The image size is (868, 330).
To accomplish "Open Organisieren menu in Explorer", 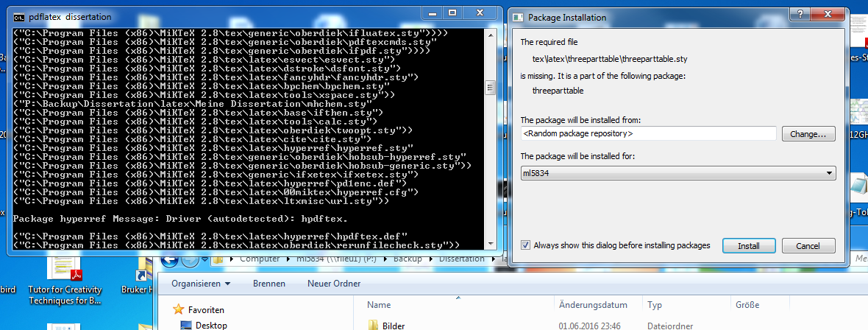I will pyautogui.click(x=200, y=284).
